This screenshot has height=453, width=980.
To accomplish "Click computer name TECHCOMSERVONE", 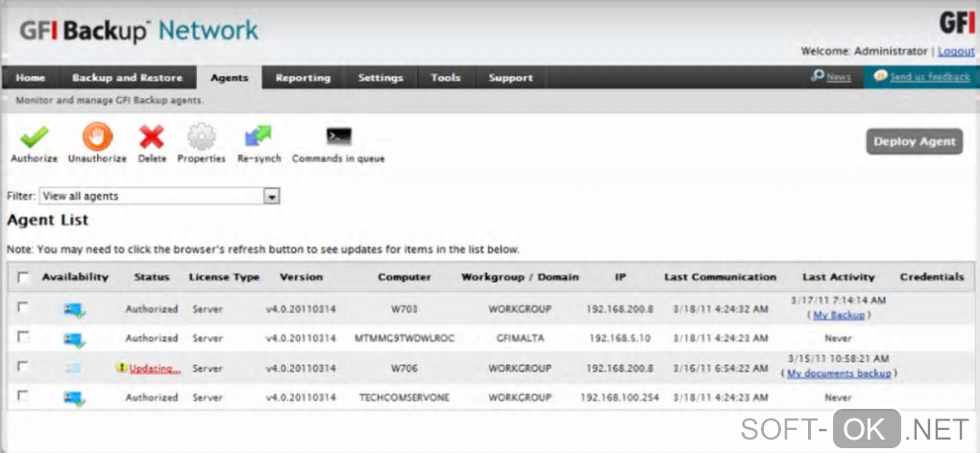I will point(404,398).
